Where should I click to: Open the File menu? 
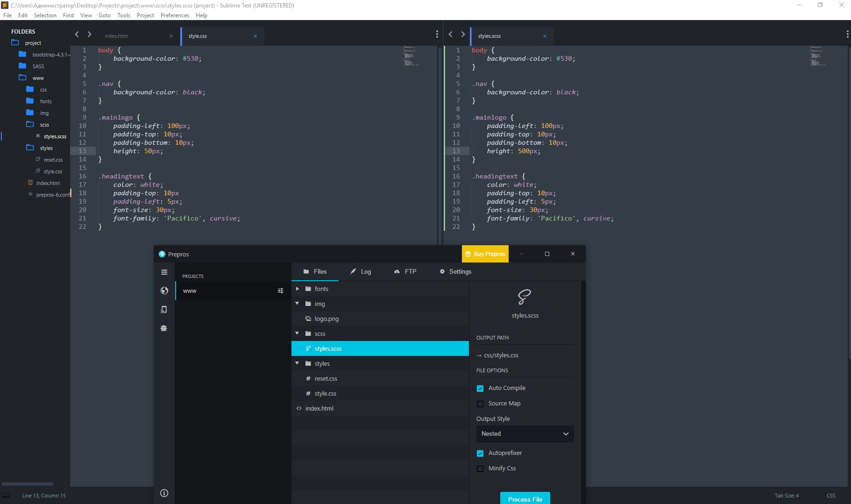[7, 15]
